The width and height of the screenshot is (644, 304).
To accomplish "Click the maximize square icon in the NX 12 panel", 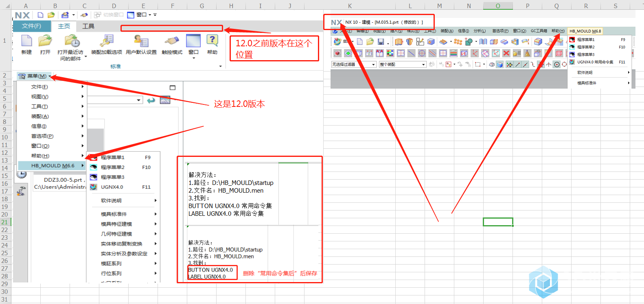I will click(x=173, y=87).
